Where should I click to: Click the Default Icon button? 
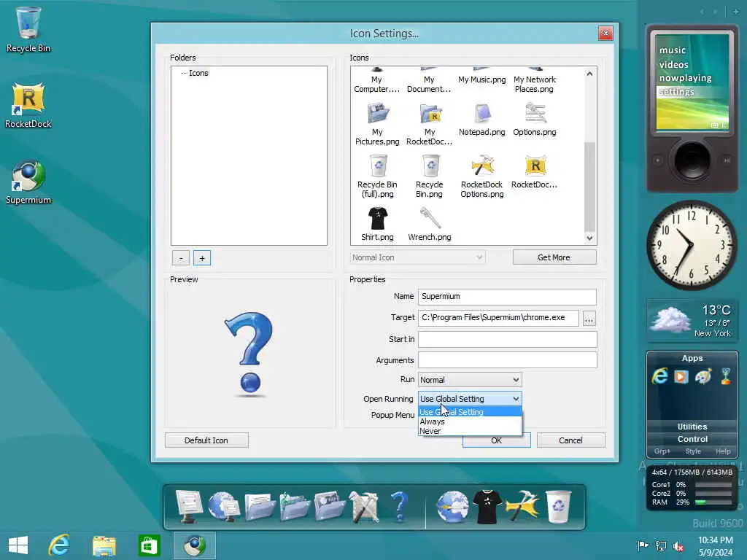coord(206,440)
